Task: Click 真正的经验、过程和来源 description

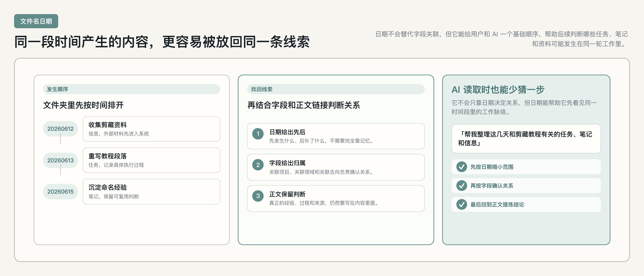Action: coord(324,203)
